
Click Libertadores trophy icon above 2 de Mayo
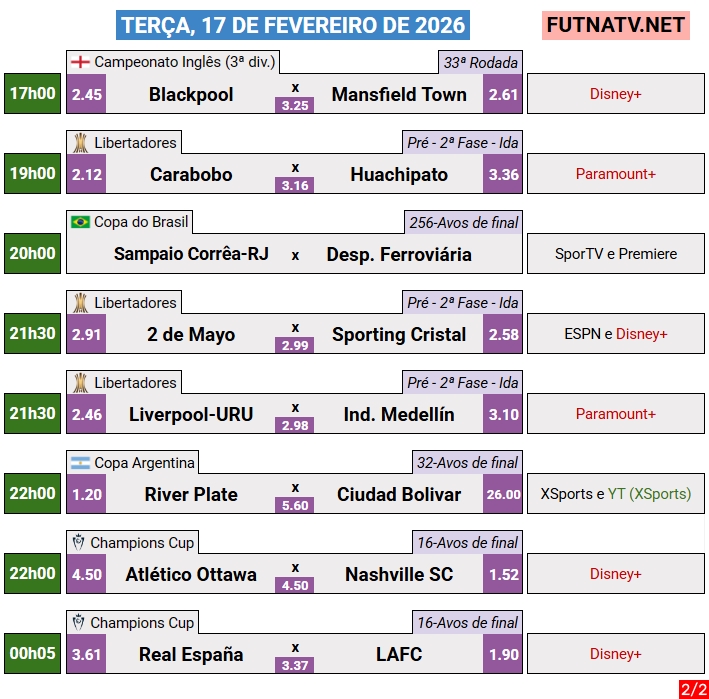click(80, 303)
